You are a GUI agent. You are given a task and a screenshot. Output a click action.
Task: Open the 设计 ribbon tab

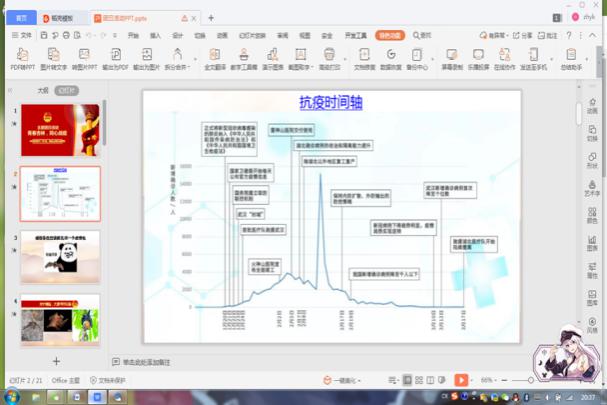coord(177,35)
